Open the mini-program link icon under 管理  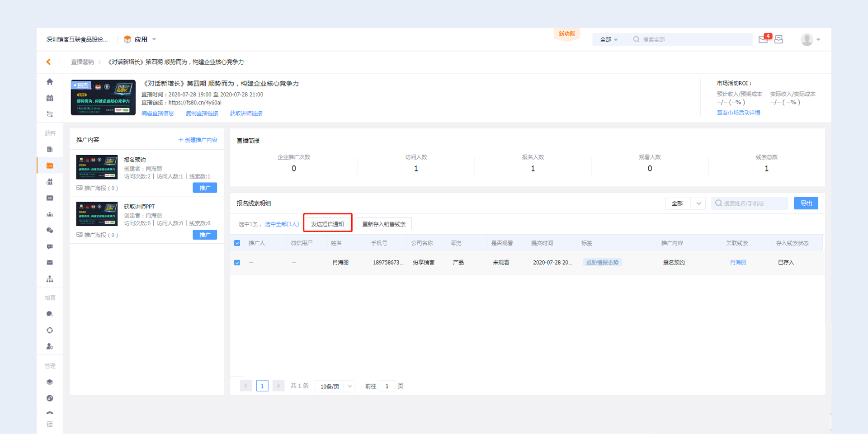[x=50, y=398]
